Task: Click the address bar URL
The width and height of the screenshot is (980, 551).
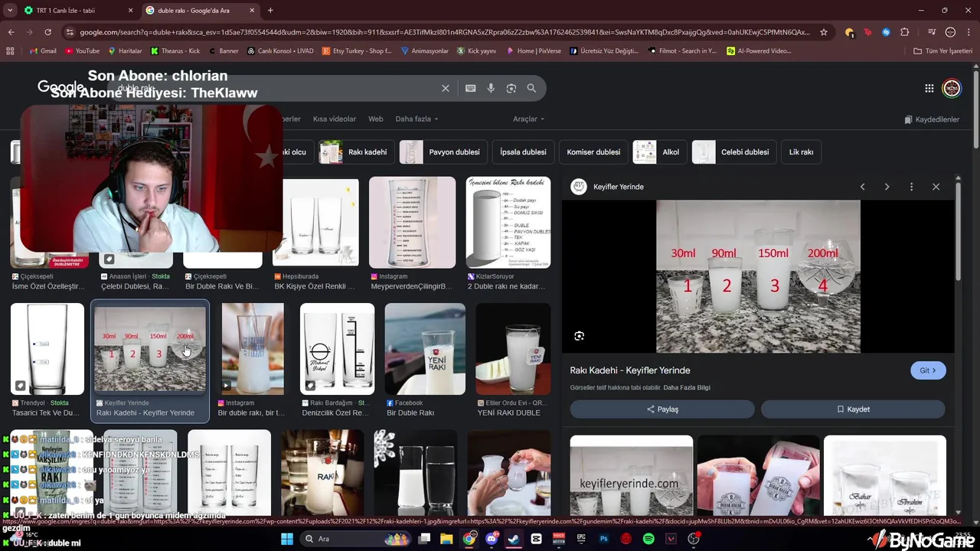Action: (x=444, y=32)
